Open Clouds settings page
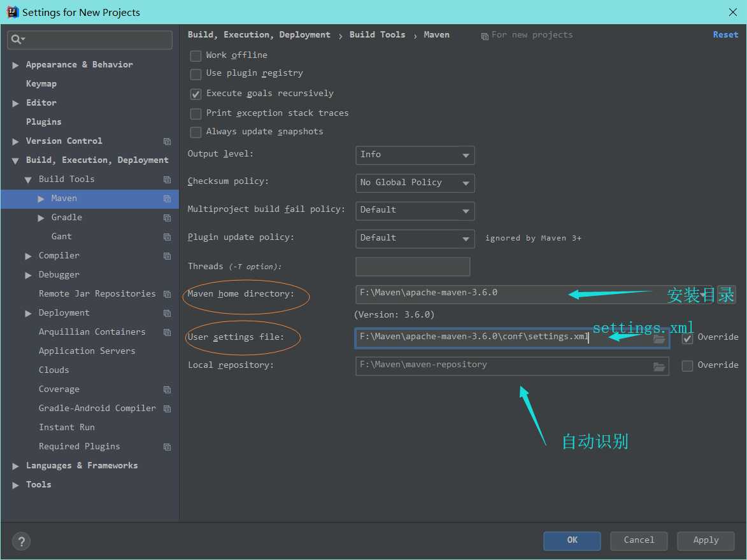Viewport: 747px width, 560px height. 54,370
